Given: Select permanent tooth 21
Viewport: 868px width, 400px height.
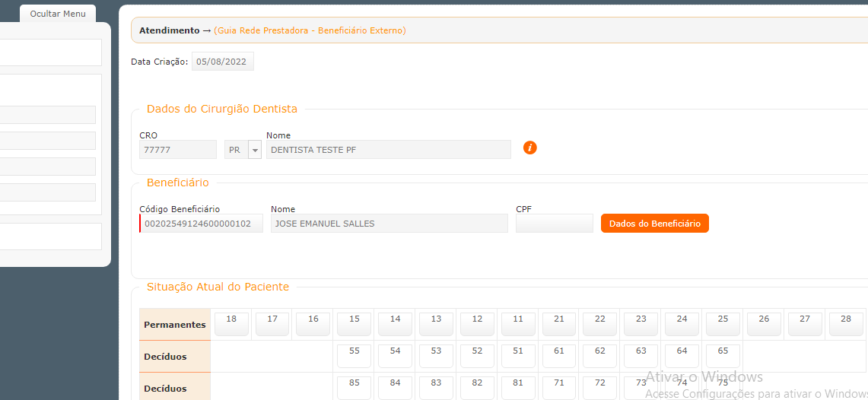Looking at the screenshot, I should tap(559, 324).
